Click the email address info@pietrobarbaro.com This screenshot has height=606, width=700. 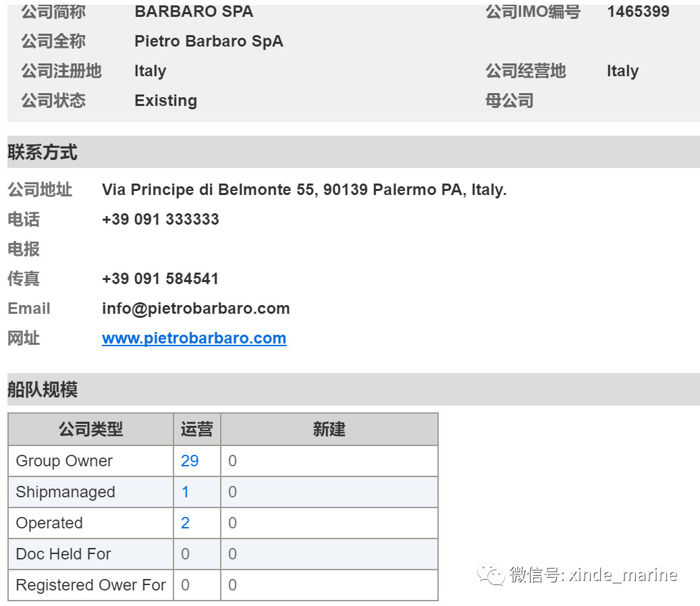(x=196, y=308)
